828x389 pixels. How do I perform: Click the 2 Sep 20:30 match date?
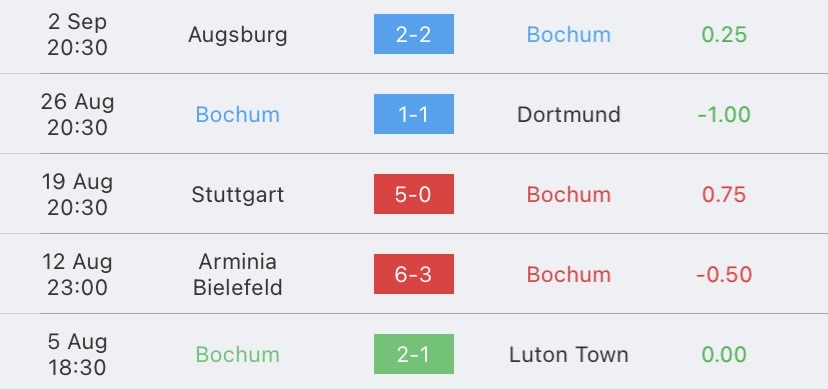(x=77, y=35)
